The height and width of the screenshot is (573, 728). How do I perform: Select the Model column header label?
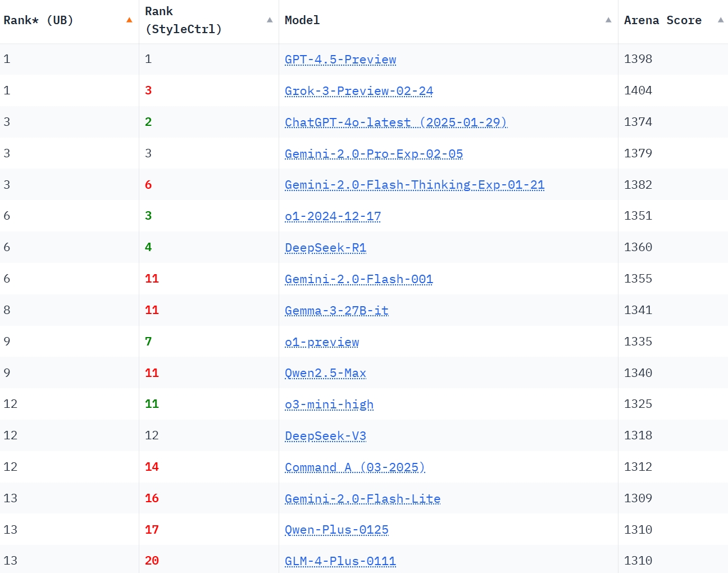tap(302, 20)
